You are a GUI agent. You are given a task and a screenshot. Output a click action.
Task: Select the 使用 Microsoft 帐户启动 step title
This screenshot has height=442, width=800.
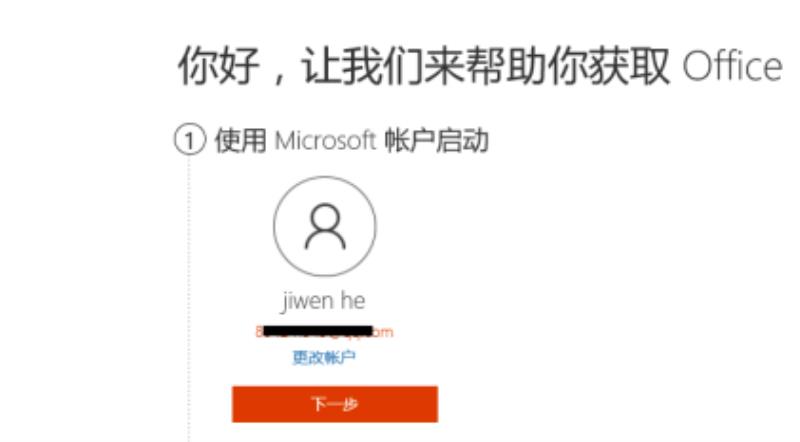pos(351,140)
